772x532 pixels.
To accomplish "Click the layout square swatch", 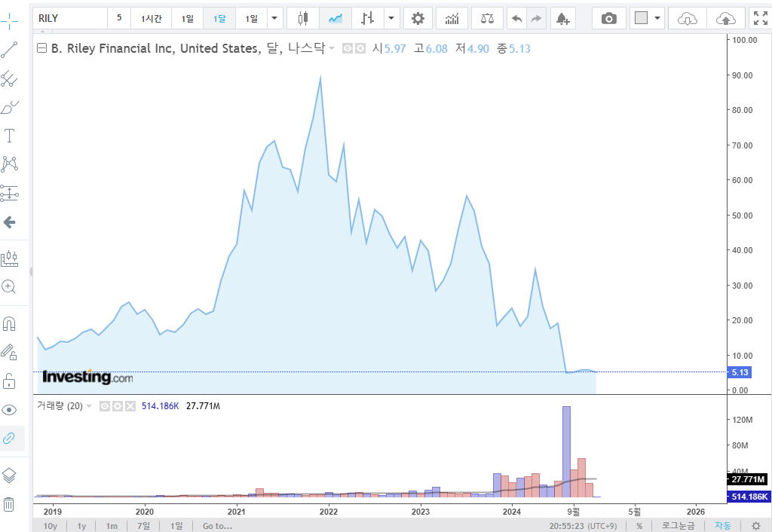I will (x=641, y=19).
